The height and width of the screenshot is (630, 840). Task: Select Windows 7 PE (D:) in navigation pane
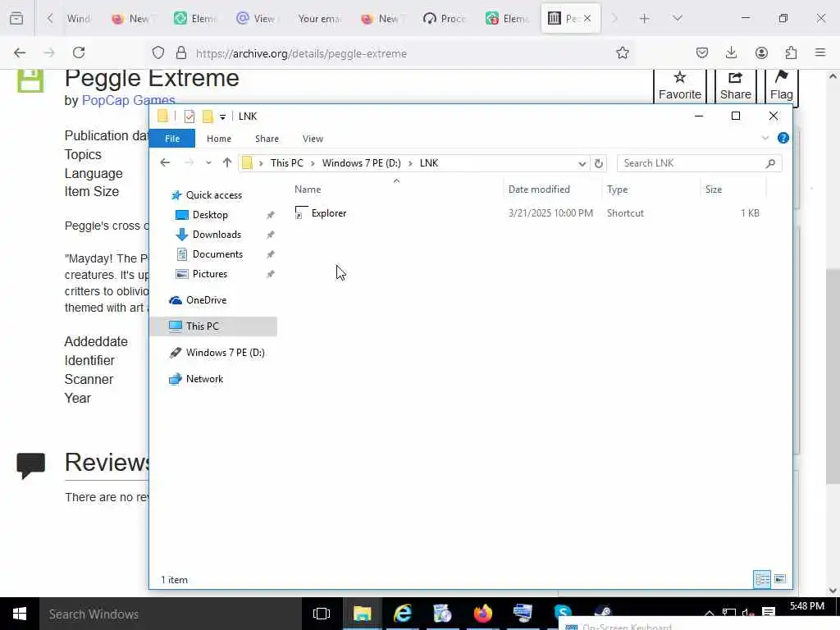[x=225, y=353]
